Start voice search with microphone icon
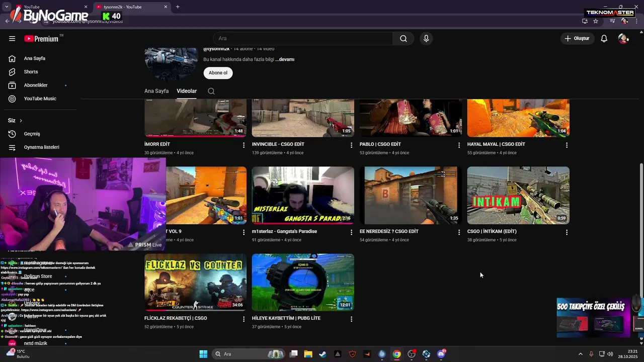This screenshot has width=644, height=362. point(426,39)
